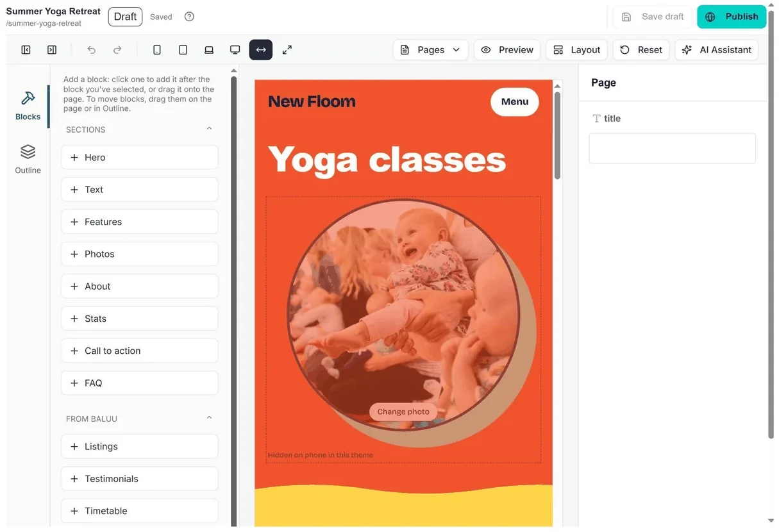Open the Blocks sidebar tab
Viewport: 779px width, 532px height.
[x=28, y=106]
